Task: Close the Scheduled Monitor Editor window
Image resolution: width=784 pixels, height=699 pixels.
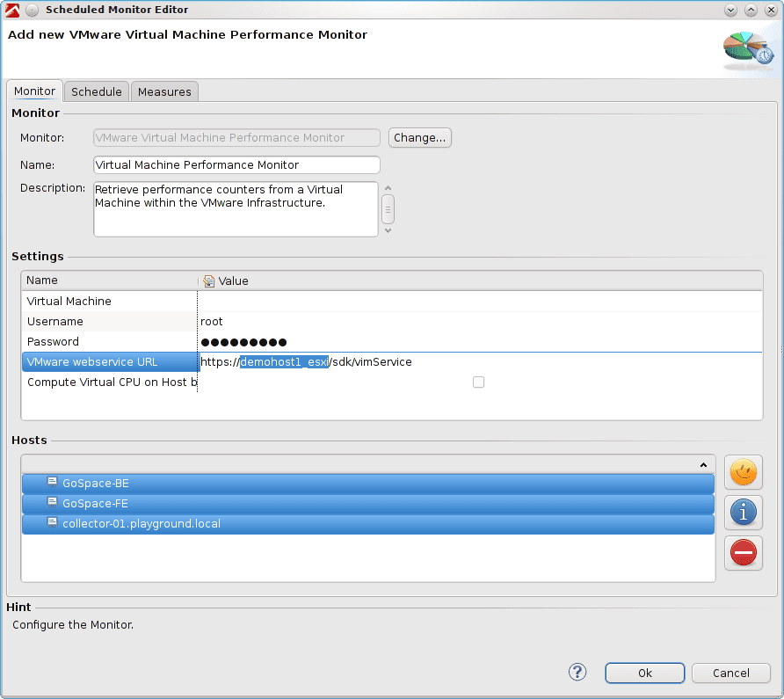Action: click(x=771, y=10)
